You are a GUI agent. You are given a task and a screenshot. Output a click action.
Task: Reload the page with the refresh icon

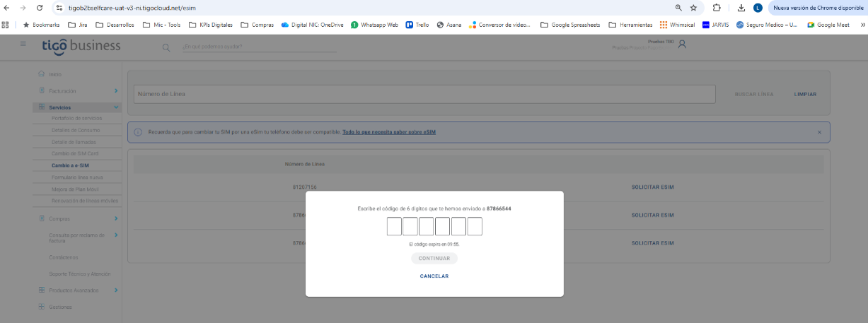[x=39, y=8]
